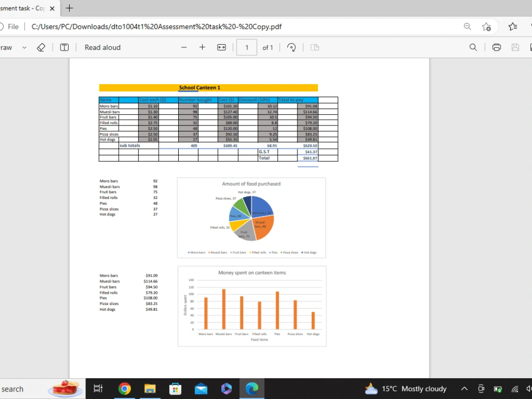Show hidden system tray icons
532x399 pixels.
pos(464,389)
